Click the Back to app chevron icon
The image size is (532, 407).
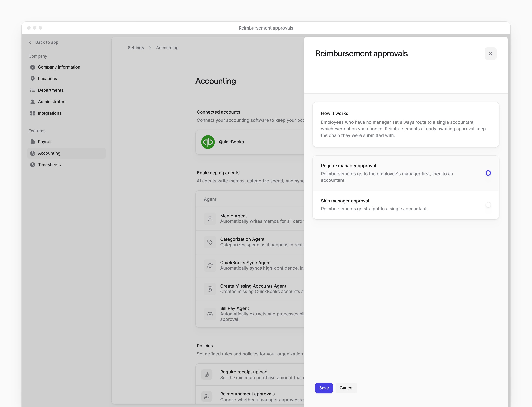[x=30, y=42]
